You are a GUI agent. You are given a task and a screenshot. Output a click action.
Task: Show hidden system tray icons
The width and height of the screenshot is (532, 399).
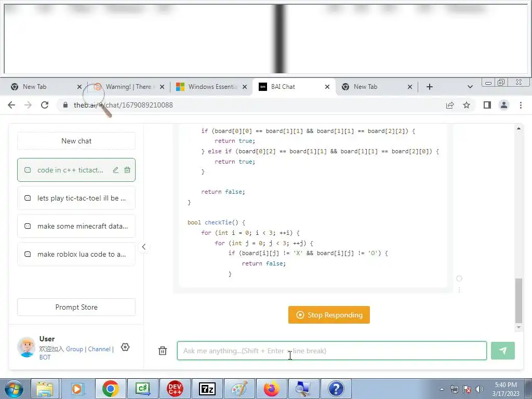pyautogui.click(x=442, y=389)
